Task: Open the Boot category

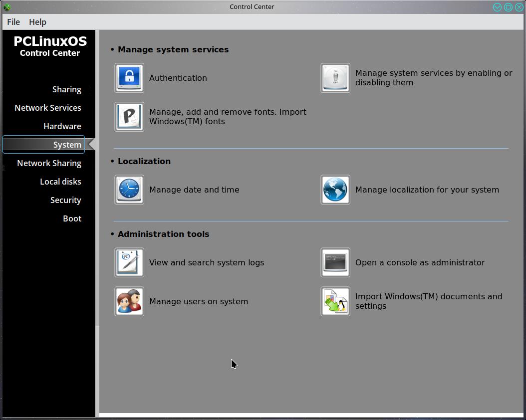Action: tap(72, 218)
